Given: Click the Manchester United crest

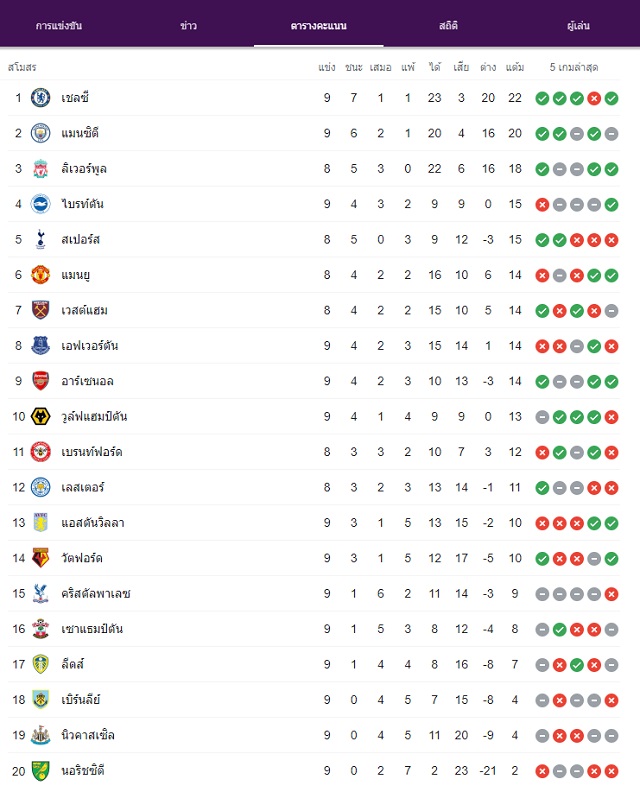Looking at the screenshot, I should pyautogui.click(x=40, y=275).
